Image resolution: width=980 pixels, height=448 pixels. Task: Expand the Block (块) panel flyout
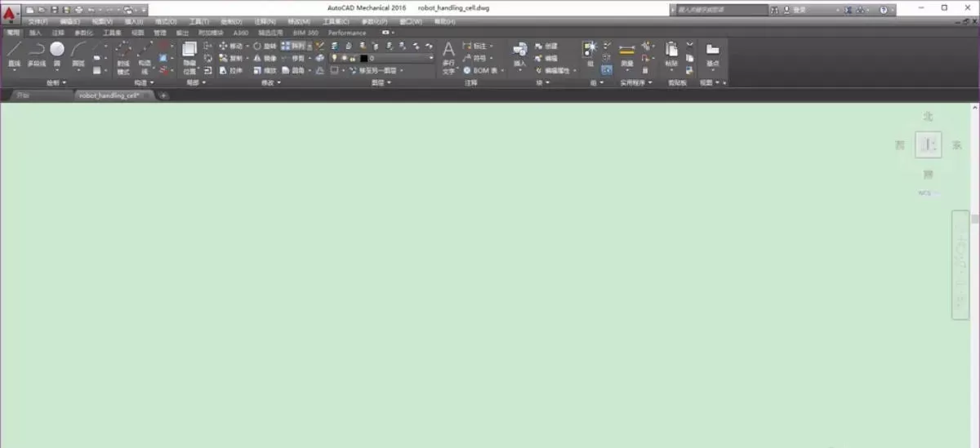(x=542, y=82)
